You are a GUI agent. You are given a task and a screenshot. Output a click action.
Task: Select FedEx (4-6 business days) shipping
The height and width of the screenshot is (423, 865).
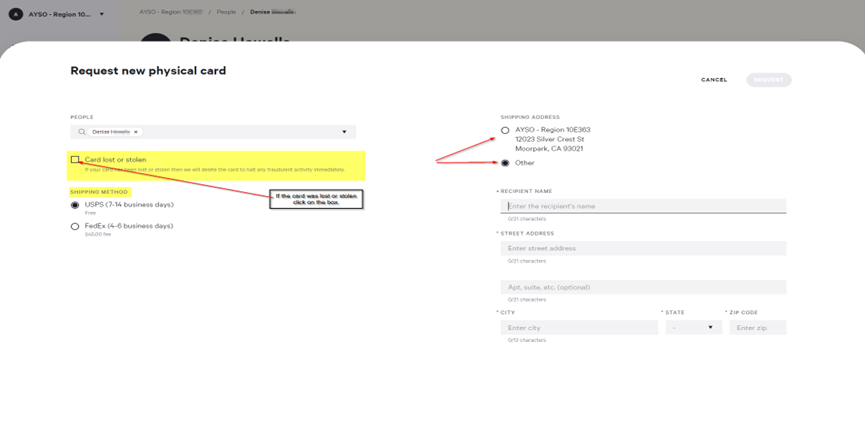pos(75,227)
